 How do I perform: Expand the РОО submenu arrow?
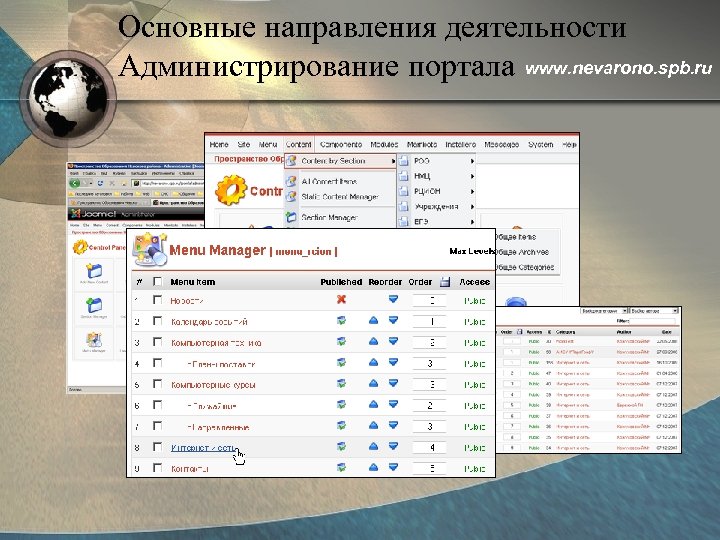point(472,161)
